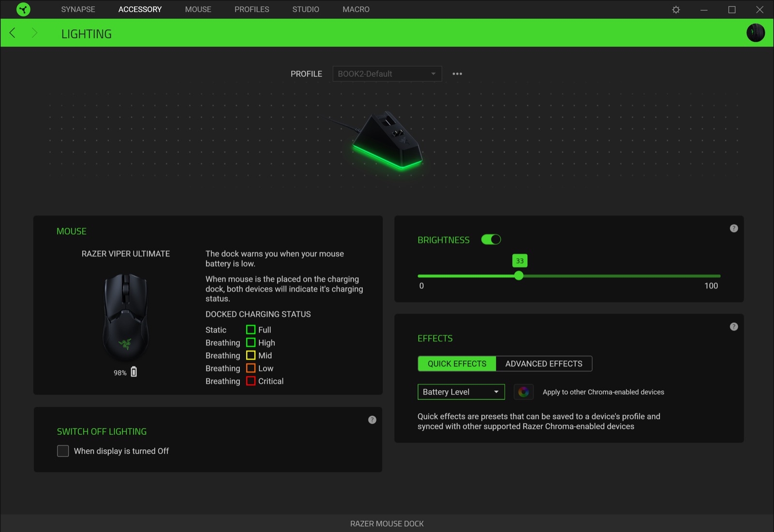This screenshot has width=774, height=532.
Task: Click the mouse dock device image
Action: click(x=387, y=140)
